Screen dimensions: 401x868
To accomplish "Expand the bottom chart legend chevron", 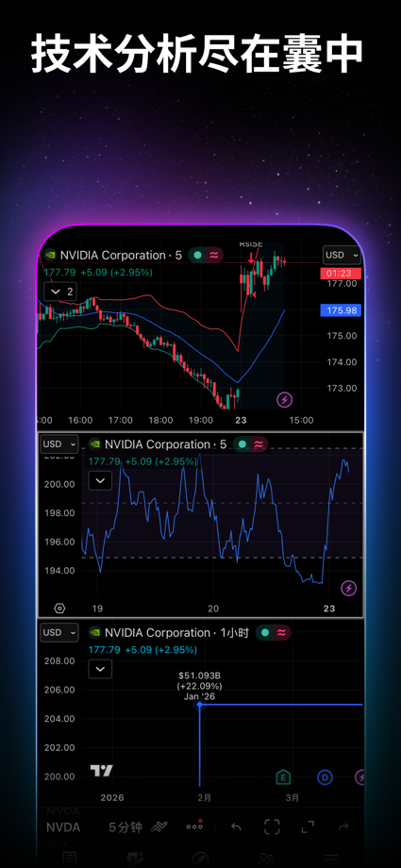I will 100,669.
